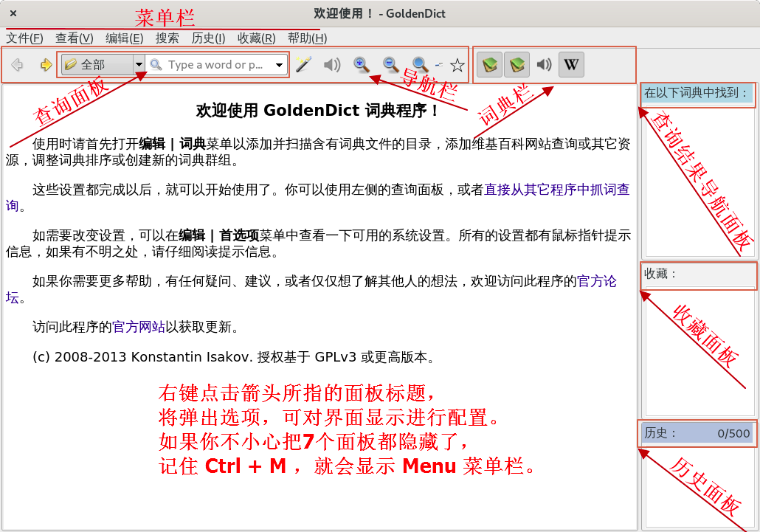
Task: Open the 收藏(R) menu
Action: click(x=256, y=38)
